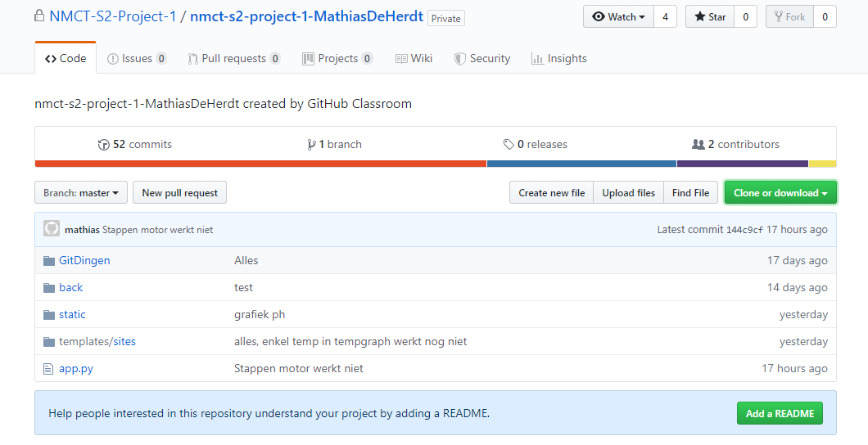
Task: Open the Branch: master dropdown
Action: [81, 192]
